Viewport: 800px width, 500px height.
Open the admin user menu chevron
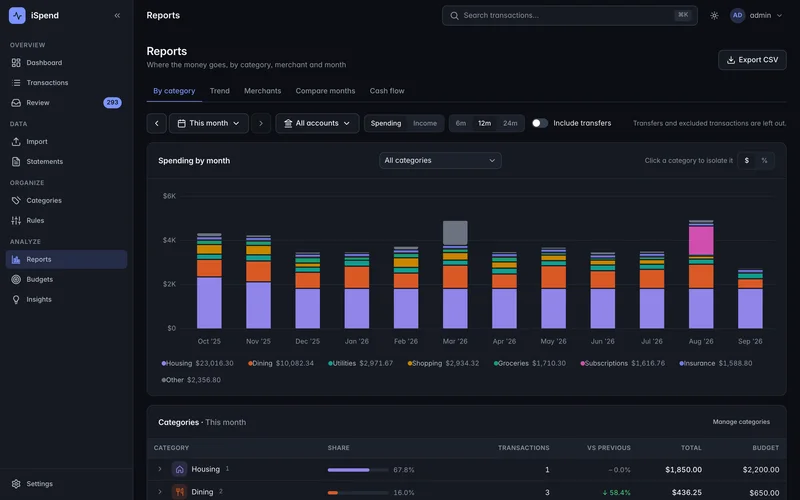(x=779, y=15)
